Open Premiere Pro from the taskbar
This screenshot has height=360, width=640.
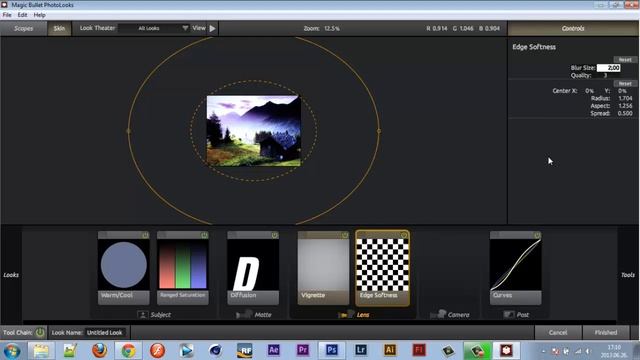point(303,350)
